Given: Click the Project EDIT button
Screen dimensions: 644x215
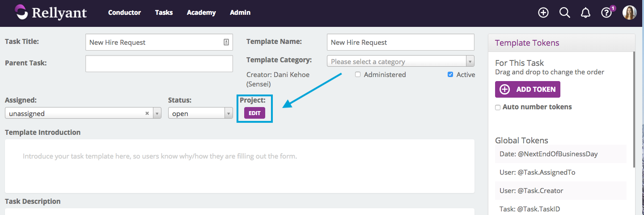Looking at the screenshot, I should 254,113.
